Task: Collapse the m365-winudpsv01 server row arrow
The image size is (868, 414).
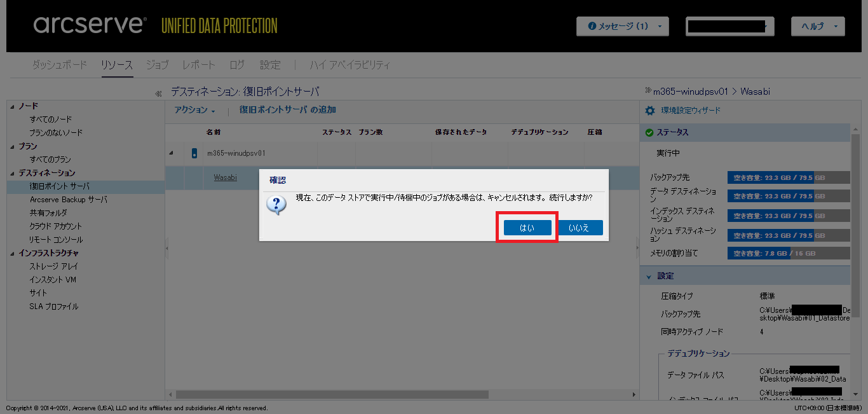Action: point(170,153)
